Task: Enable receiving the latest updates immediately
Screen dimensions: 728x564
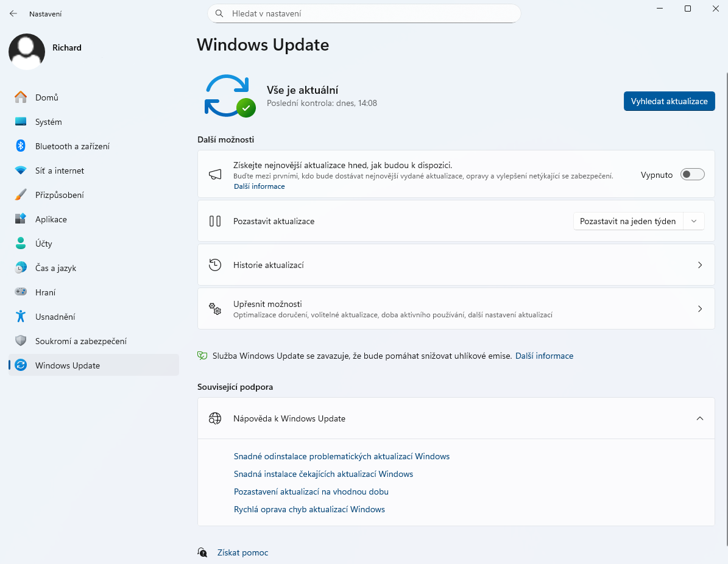Action: [692, 174]
